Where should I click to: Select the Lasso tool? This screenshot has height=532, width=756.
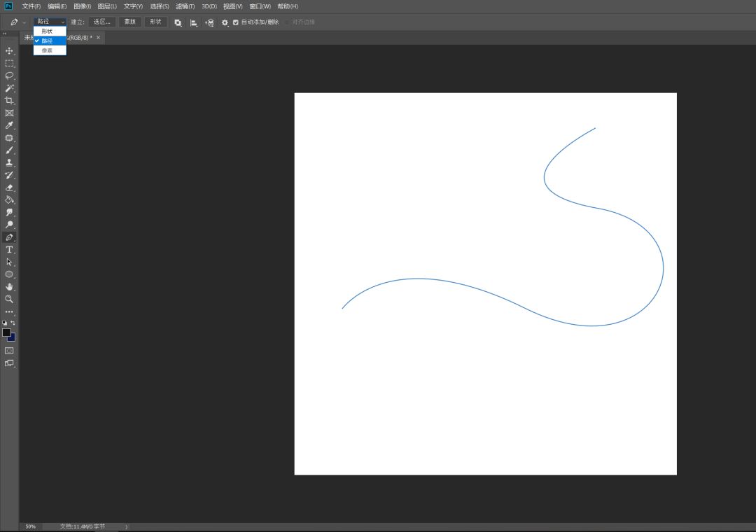click(x=9, y=76)
